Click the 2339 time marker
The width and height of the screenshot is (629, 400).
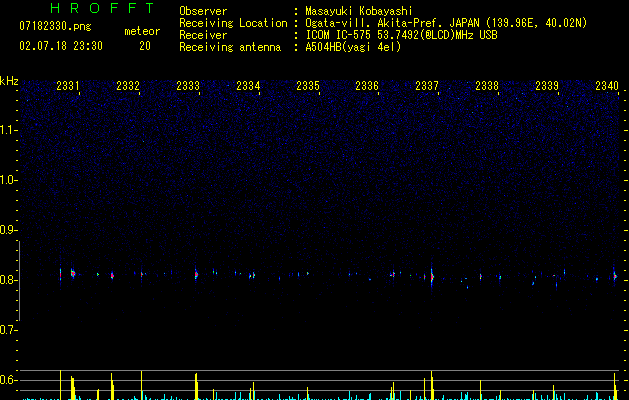[547, 86]
